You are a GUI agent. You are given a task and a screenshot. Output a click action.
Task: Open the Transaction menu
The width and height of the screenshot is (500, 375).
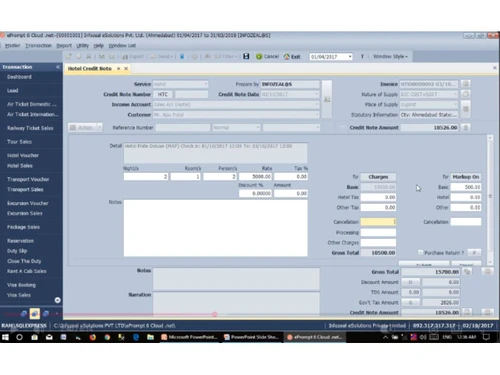38,45
